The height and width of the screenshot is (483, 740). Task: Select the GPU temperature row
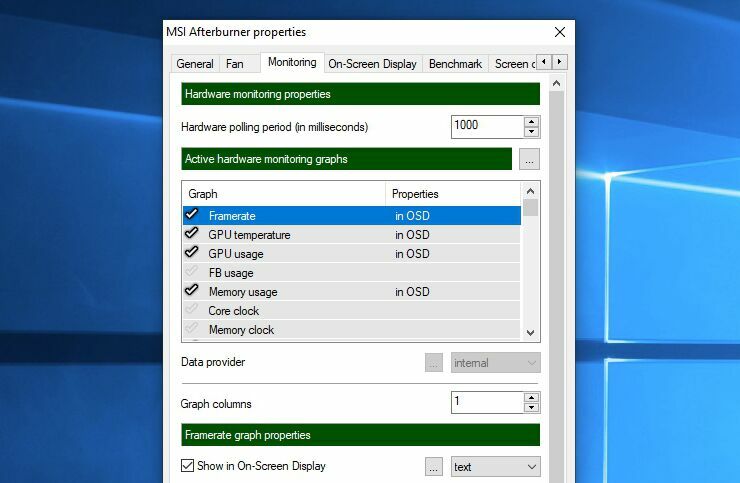pos(352,235)
